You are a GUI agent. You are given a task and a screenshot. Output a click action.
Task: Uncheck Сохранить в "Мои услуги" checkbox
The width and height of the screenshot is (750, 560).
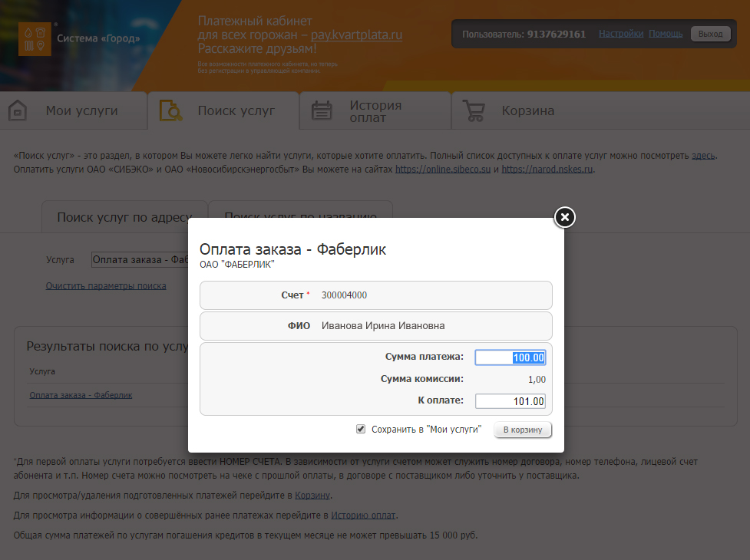click(x=361, y=429)
